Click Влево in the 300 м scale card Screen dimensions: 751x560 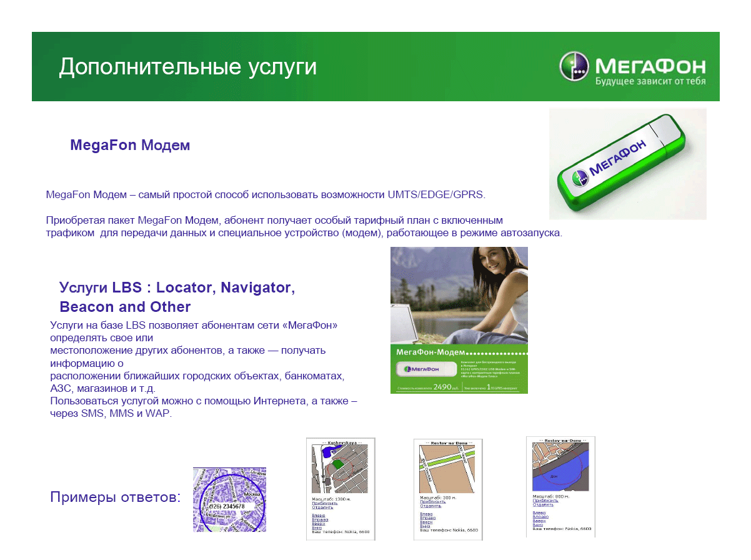(426, 514)
